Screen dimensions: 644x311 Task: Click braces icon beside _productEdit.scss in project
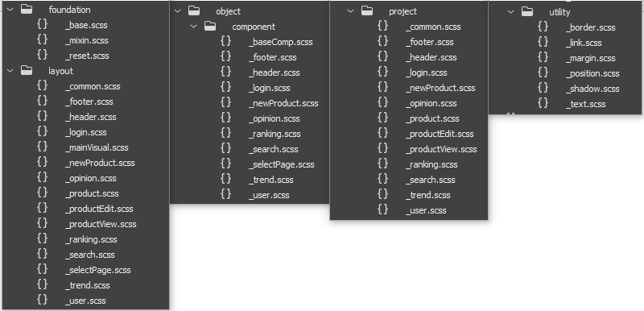tap(383, 134)
